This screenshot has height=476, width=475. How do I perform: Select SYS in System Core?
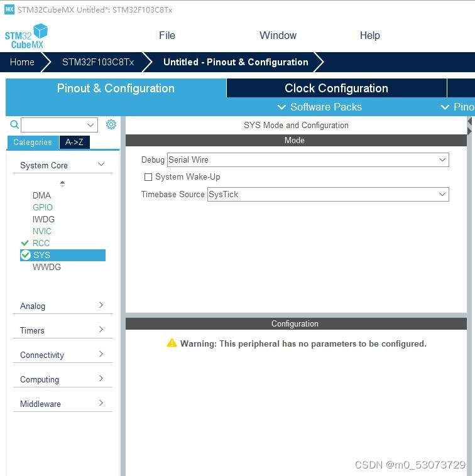click(63, 256)
